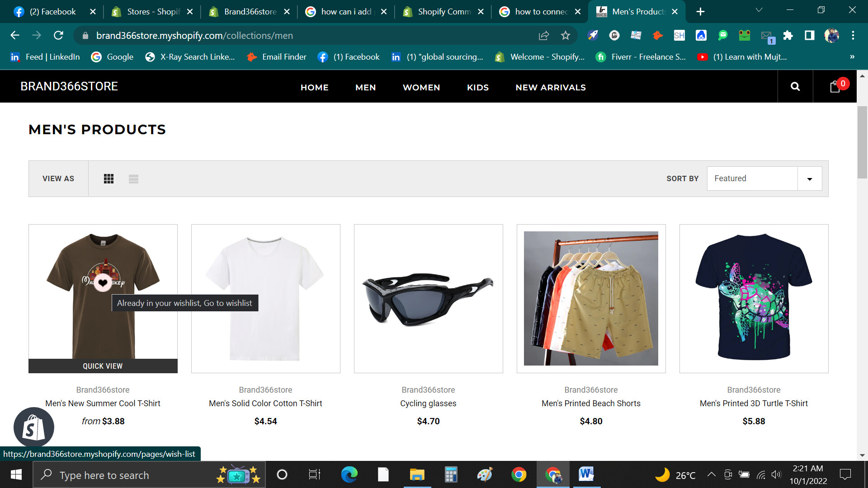Switch to list view layout
Screen dimensions: 868x488
coord(133,179)
